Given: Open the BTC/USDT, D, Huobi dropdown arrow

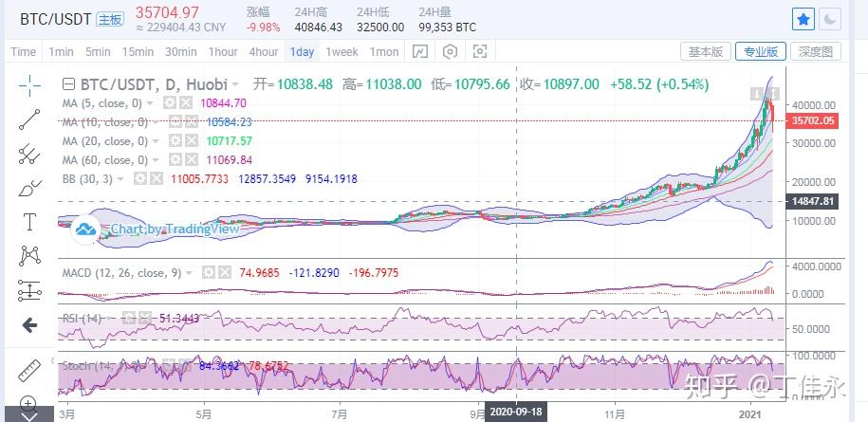Looking at the screenshot, I should coord(235,84).
